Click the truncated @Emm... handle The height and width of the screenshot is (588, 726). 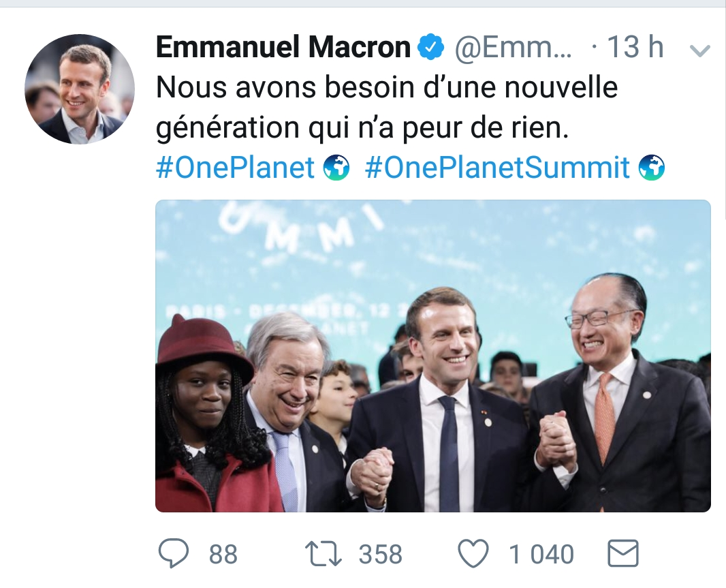(514, 48)
